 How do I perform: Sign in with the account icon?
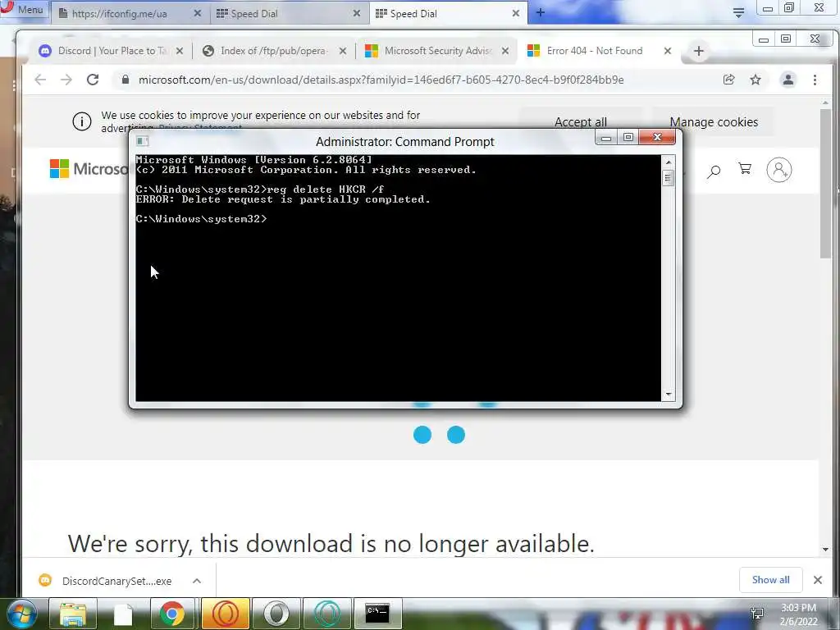pyautogui.click(x=779, y=170)
